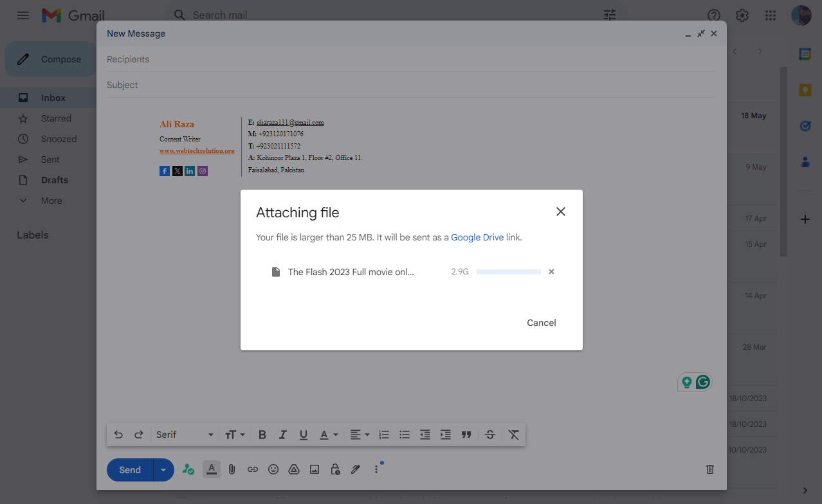Send the message

pos(130,470)
